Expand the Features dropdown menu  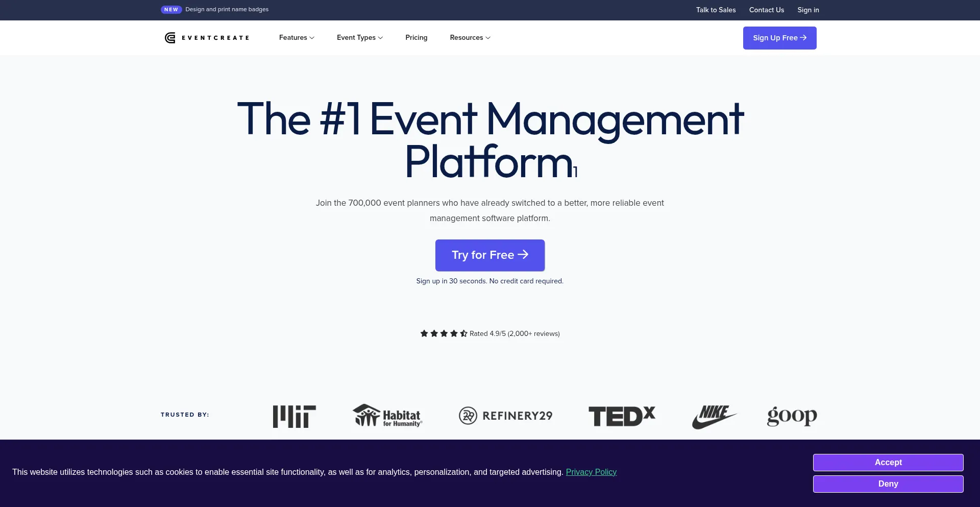pos(297,38)
